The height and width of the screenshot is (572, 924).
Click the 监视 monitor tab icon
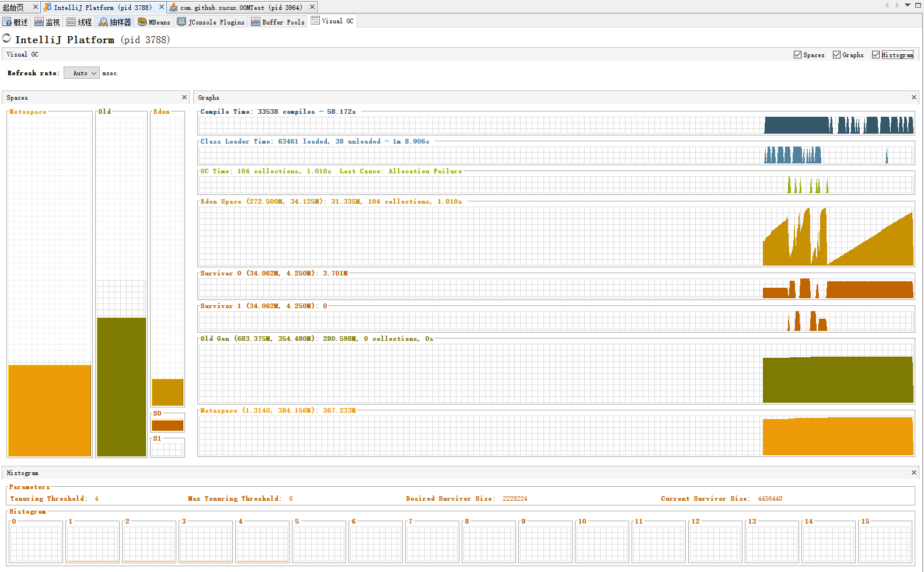point(39,22)
